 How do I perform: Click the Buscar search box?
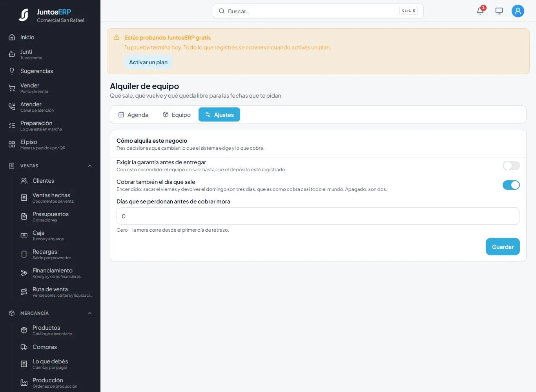[x=318, y=11]
